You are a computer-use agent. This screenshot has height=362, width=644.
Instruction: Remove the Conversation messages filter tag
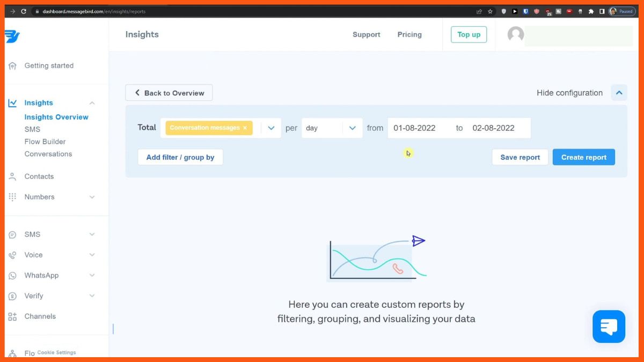coord(245,128)
